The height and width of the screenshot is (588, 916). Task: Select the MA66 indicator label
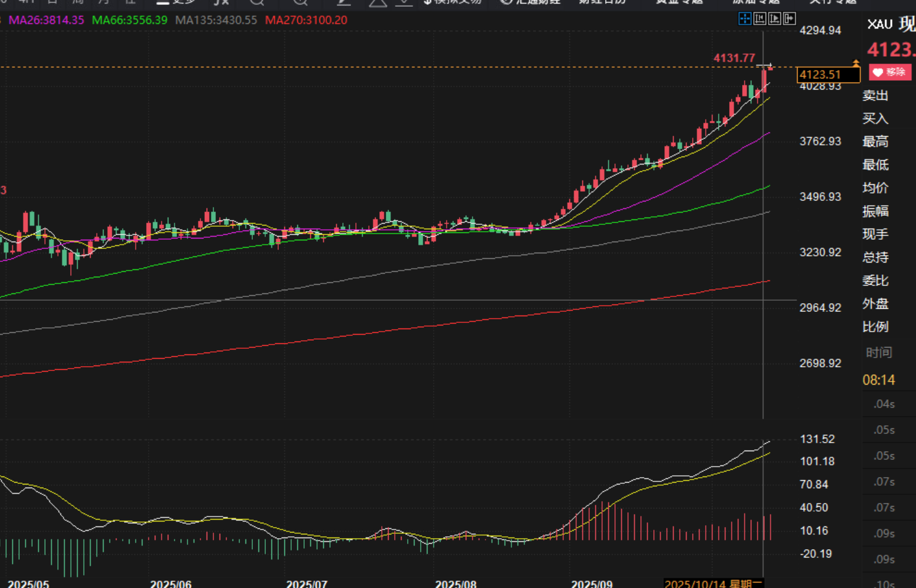[130, 20]
